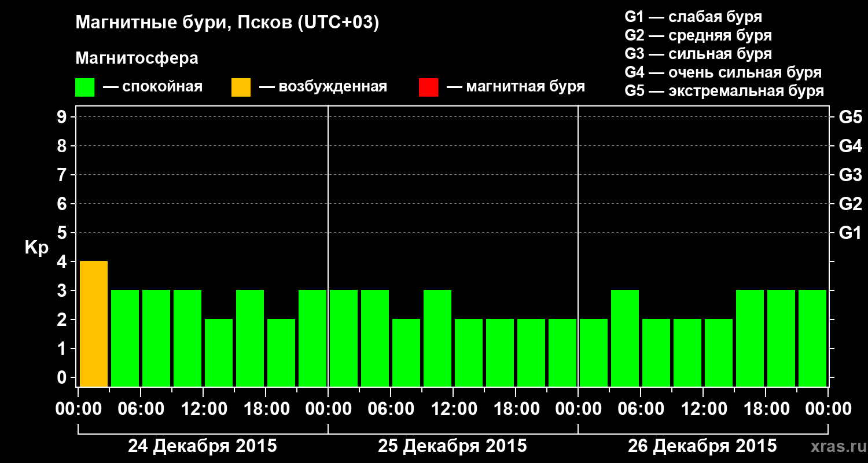Click the G3 label on right axis
The image size is (868, 463).
coord(851,175)
